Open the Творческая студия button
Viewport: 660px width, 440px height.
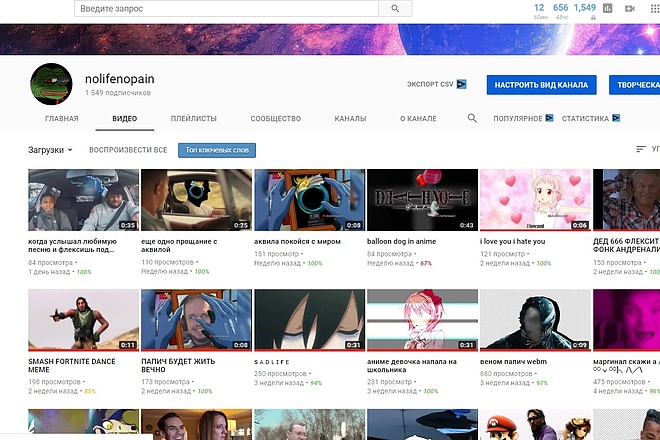(x=634, y=85)
